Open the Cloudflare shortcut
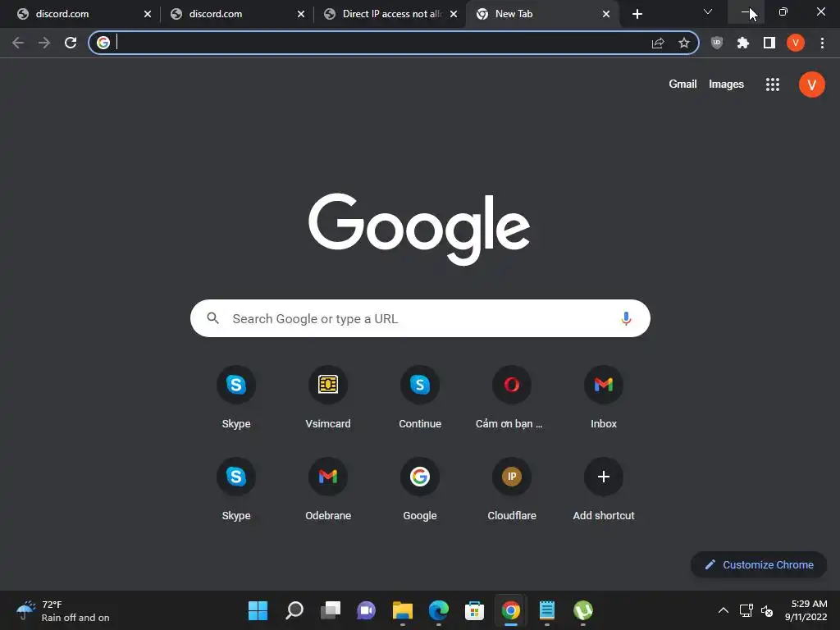The height and width of the screenshot is (630, 840). pos(512,489)
